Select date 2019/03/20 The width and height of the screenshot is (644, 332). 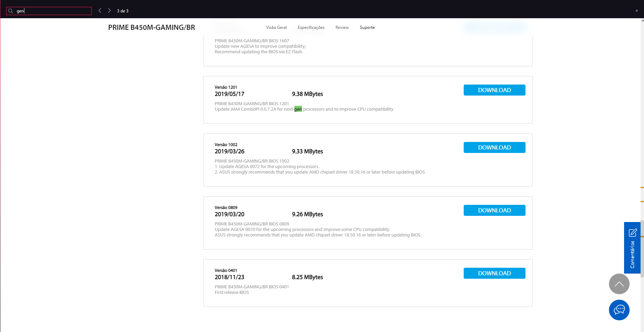229,214
